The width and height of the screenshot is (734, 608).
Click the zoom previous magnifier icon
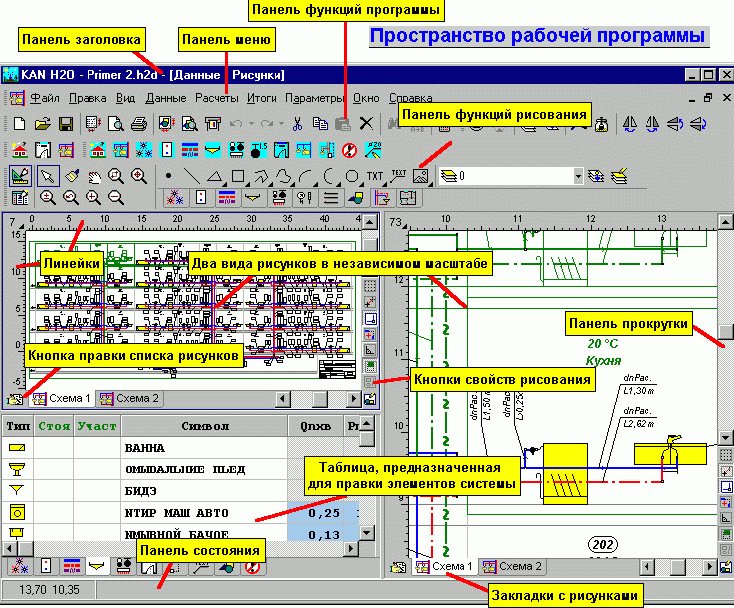tap(71, 198)
